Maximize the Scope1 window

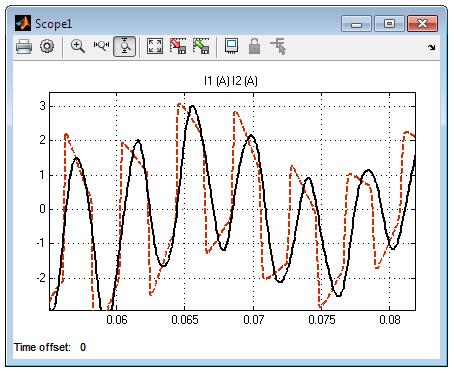389,23
